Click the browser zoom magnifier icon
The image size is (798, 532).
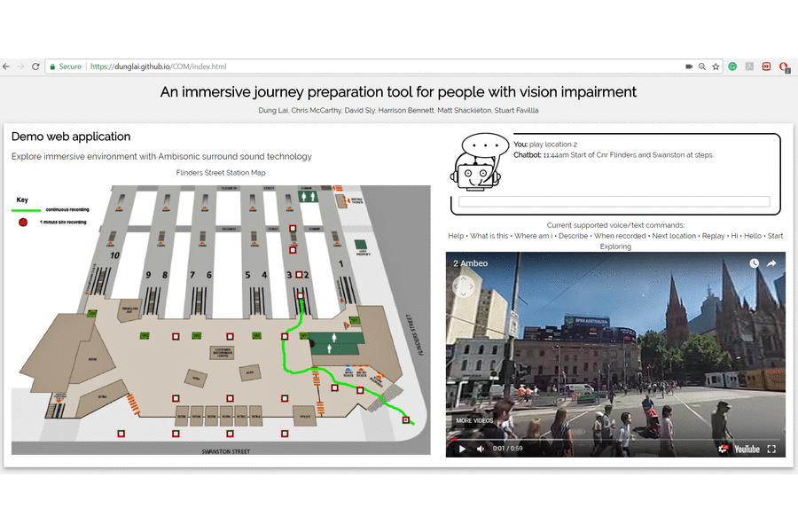(x=701, y=66)
